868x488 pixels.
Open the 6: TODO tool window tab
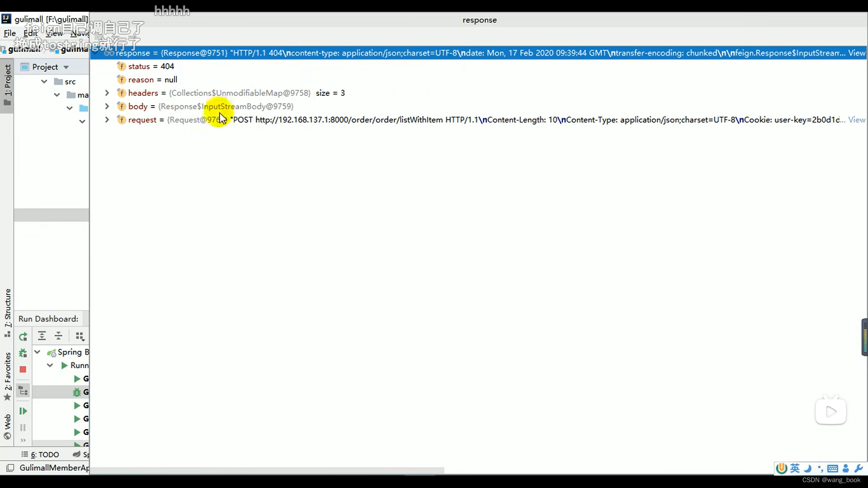(x=40, y=455)
